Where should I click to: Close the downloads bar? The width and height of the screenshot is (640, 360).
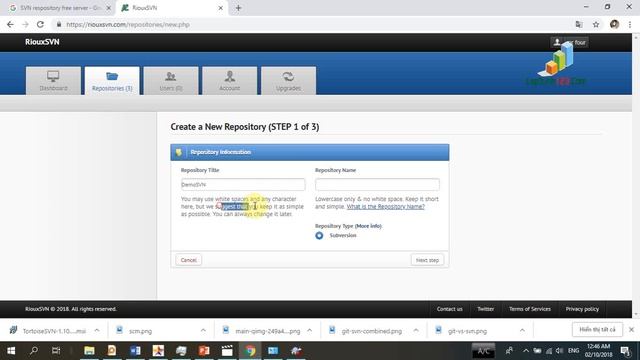pyautogui.click(x=631, y=329)
